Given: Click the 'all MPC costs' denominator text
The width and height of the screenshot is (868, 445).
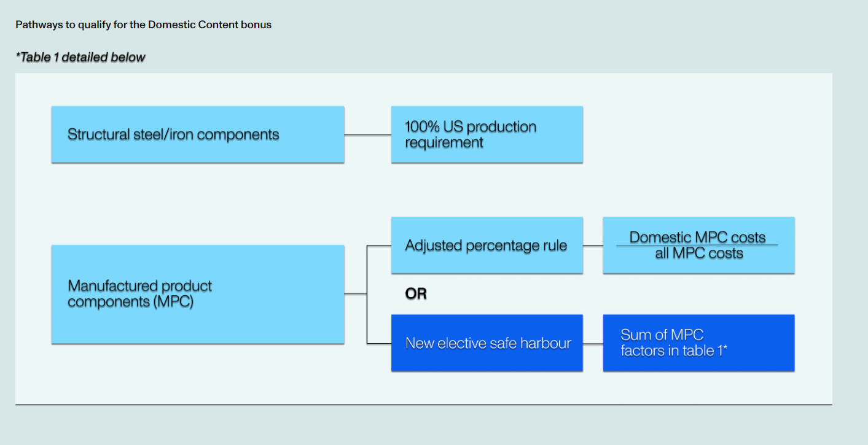Looking at the screenshot, I should [699, 253].
